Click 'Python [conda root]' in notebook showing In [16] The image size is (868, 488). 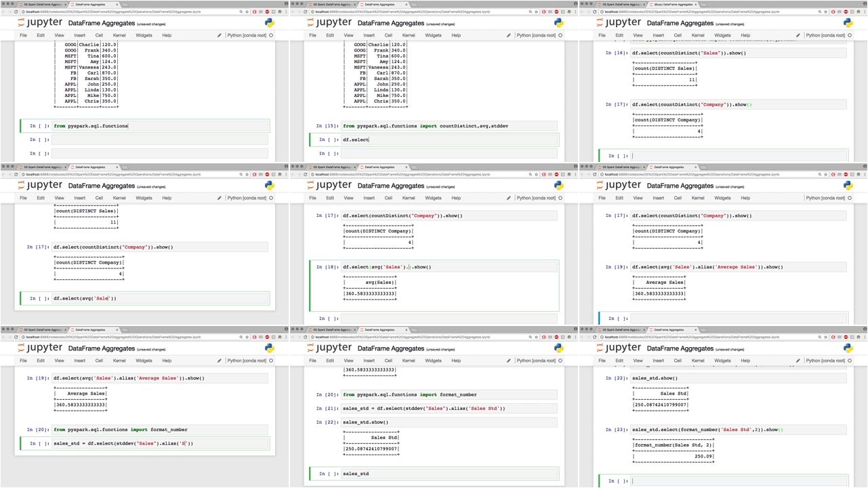[825, 35]
